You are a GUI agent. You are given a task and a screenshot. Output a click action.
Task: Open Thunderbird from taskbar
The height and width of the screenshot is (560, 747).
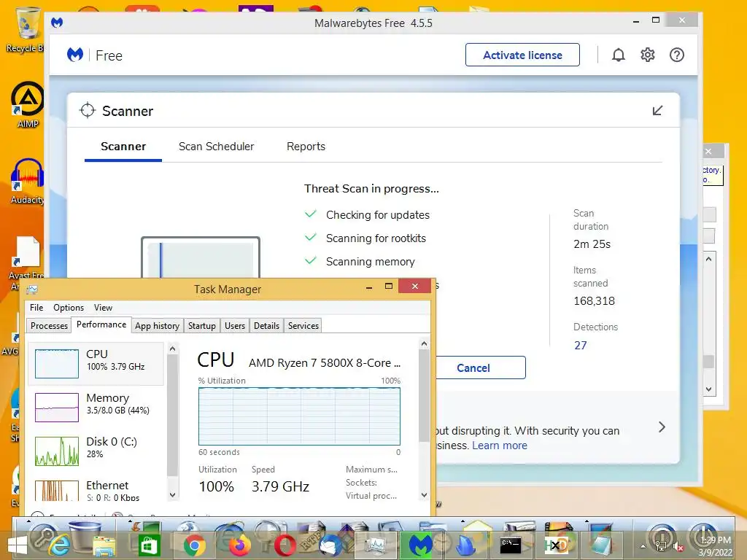click(330, 545)
